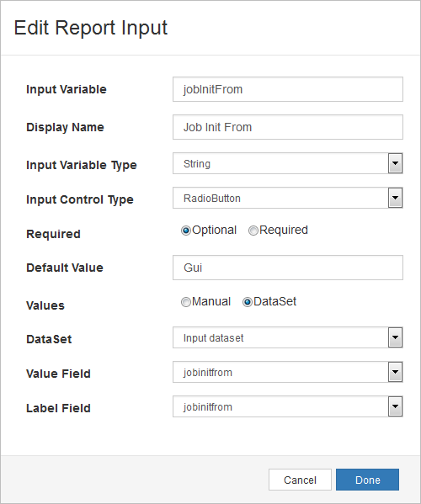Open the Input Variable Type dropdown
Screen dimensions: 421x504
pyautogui.click(x=287, y=163)
